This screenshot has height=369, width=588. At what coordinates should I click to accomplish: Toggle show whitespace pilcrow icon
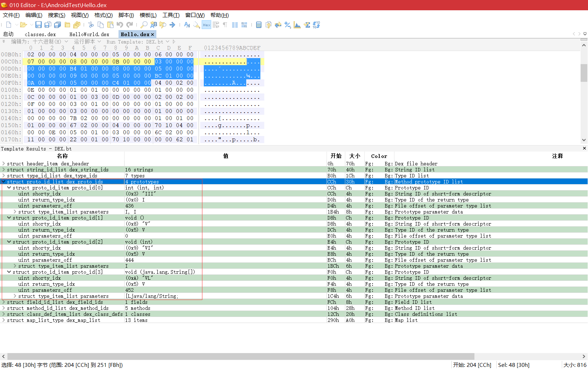[x=225, y=25]
